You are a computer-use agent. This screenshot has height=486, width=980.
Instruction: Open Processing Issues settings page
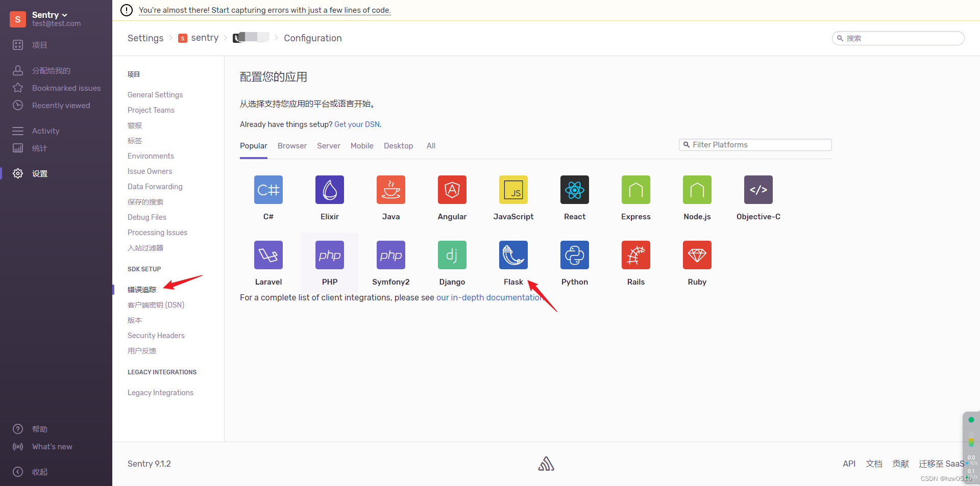point(157,233)
